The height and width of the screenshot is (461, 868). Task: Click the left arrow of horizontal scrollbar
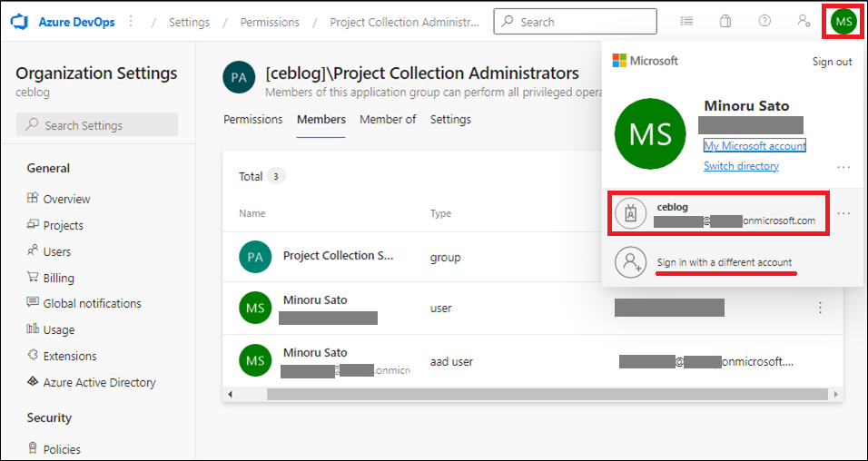click(x=231, y=394)
